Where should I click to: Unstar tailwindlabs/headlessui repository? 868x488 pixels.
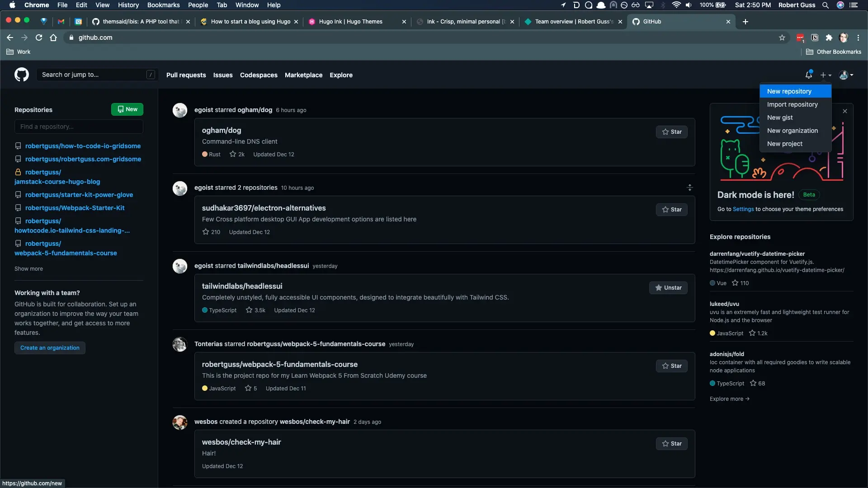[668, 288]
